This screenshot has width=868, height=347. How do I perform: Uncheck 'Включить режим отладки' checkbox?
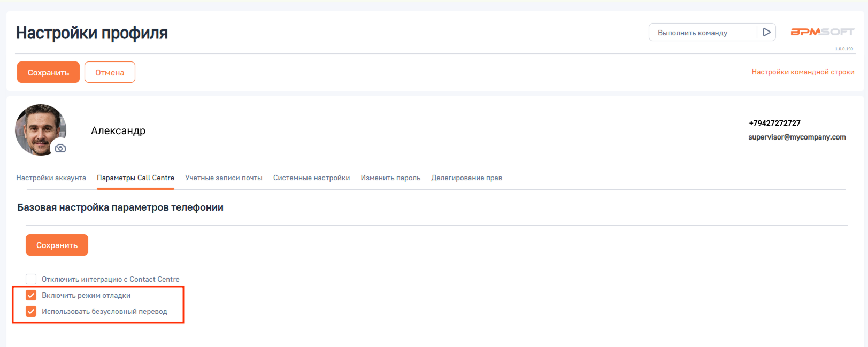(31, 295)
